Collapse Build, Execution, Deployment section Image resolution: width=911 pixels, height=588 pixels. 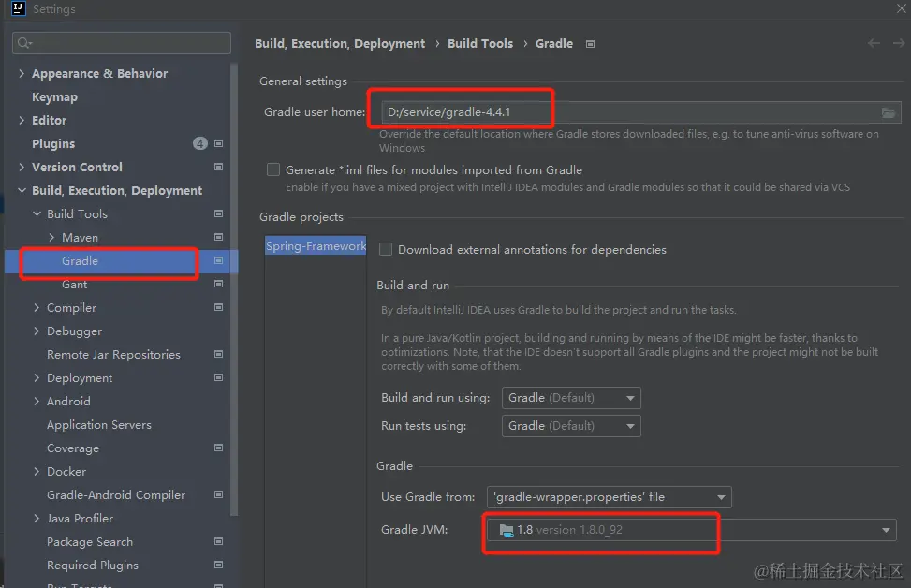[22, 191]
